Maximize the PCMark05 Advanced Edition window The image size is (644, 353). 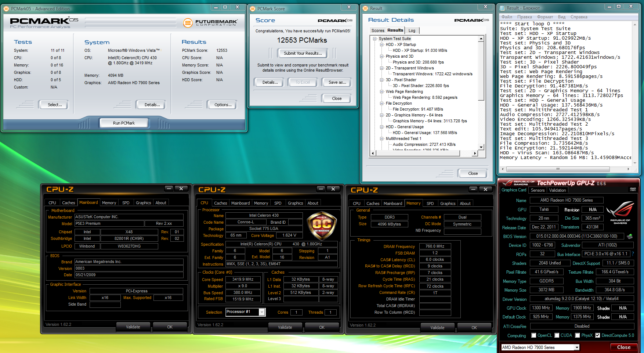point(225,7)
